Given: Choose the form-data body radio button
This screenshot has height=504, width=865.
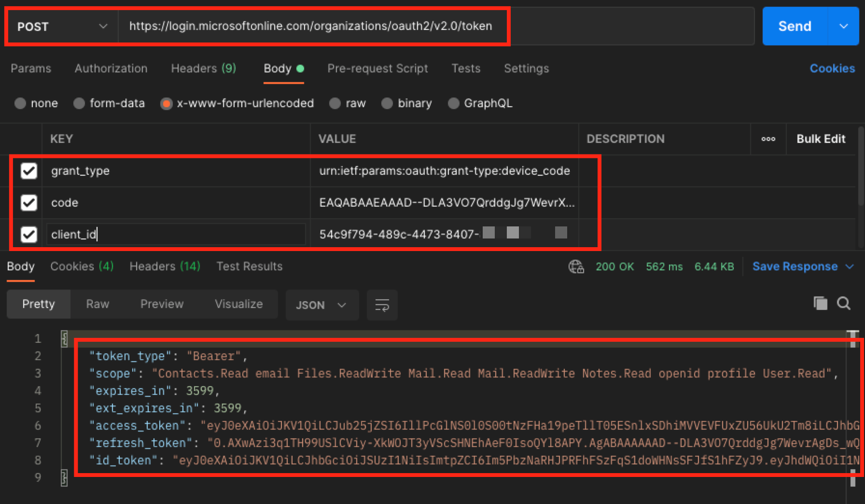Looking at the screenshot, I should 79,103.
